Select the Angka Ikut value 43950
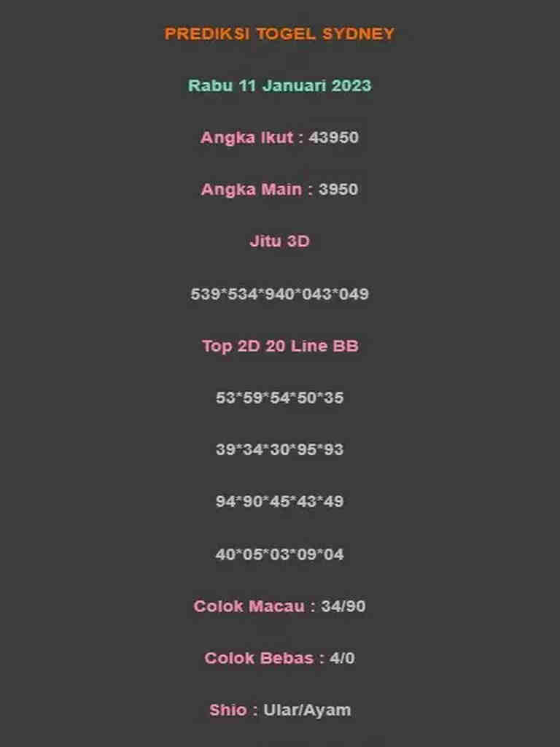Image resolution: width=560 pixels, height=747 pixels. tap(333, 138)
